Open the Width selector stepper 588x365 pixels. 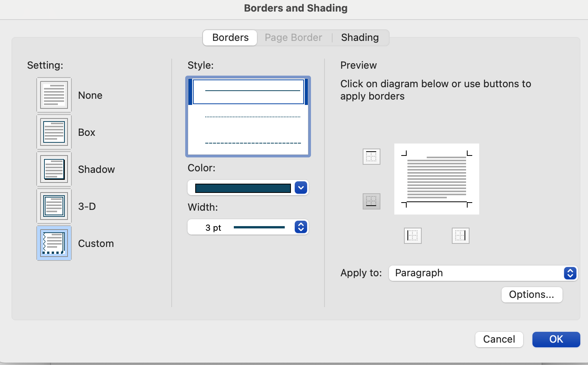coord(301,227)
